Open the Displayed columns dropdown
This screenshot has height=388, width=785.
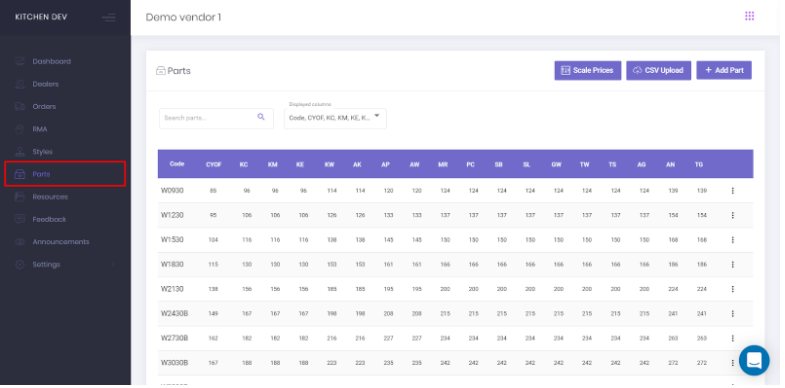pyautogui.click(x=335, y=119)
